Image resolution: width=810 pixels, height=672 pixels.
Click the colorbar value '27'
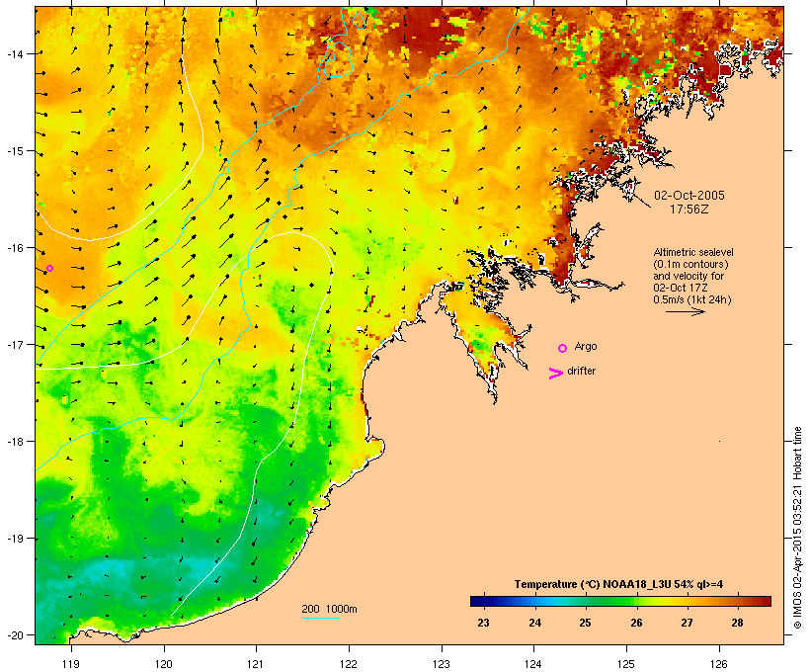point(687,623)
